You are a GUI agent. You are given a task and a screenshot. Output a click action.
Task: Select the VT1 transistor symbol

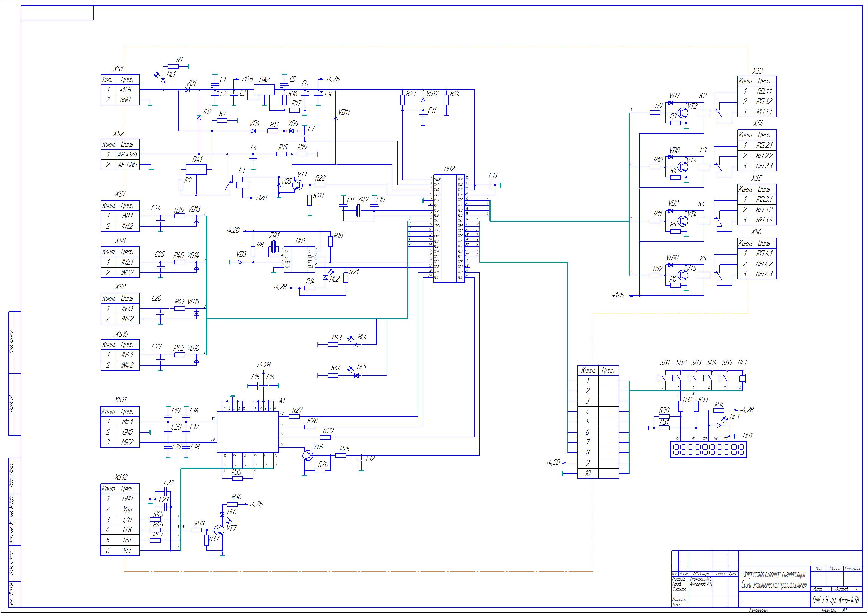coord(297,185)
